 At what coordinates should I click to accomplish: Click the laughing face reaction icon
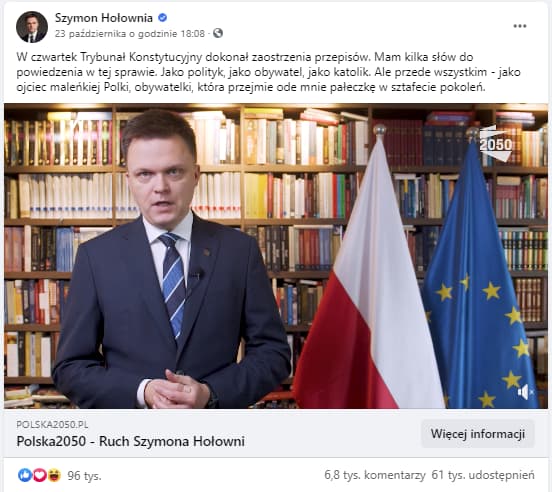pyautogui.click(x=54, y=475)
